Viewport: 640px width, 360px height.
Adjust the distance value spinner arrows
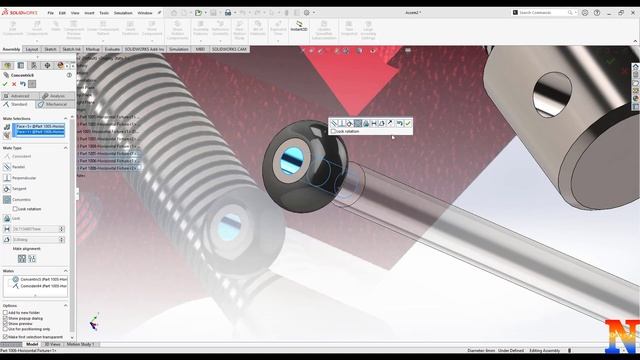(x=62, y=229)
